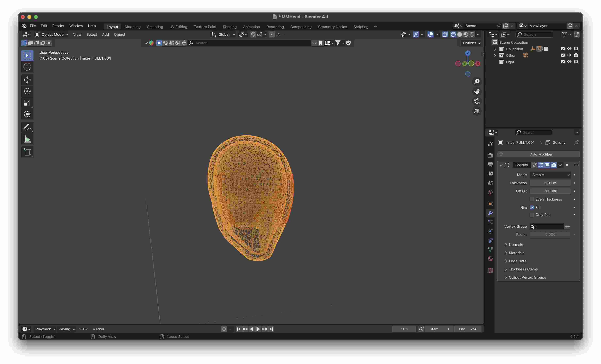
Task: Exclude the Light collection from view layer checkbox
Action: click(x=563, y=62)
